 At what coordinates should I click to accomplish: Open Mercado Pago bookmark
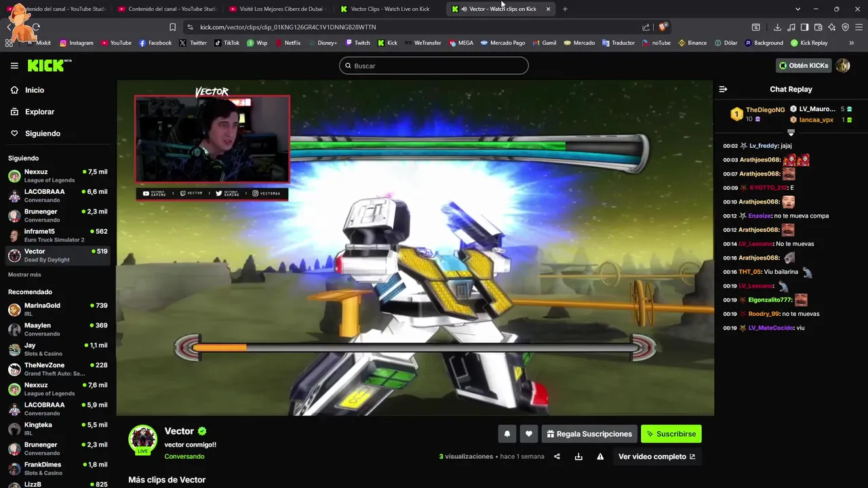[x=503, y=43]
